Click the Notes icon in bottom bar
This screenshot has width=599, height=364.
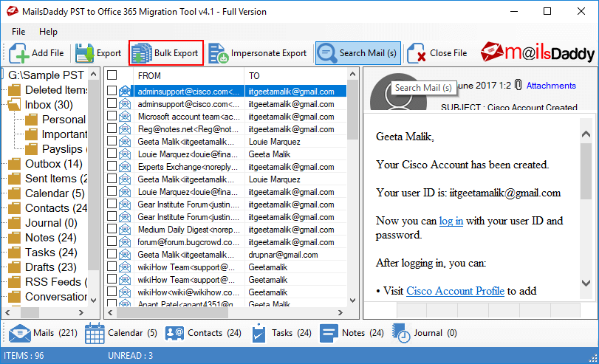[x=329, y=333]
